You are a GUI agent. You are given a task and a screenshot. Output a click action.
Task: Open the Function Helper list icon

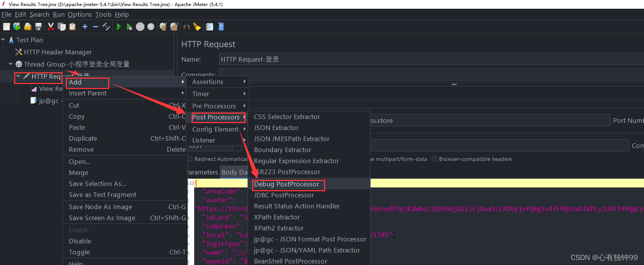(x=209, y=27)
